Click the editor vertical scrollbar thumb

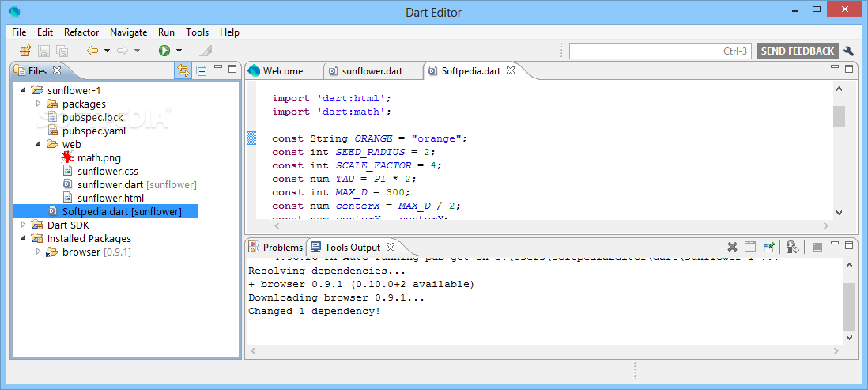840,116
